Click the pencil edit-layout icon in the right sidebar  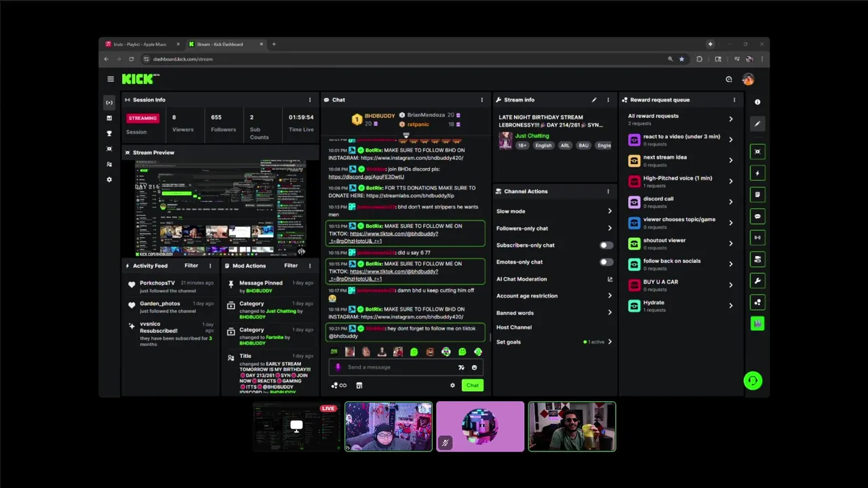point(757,123)
